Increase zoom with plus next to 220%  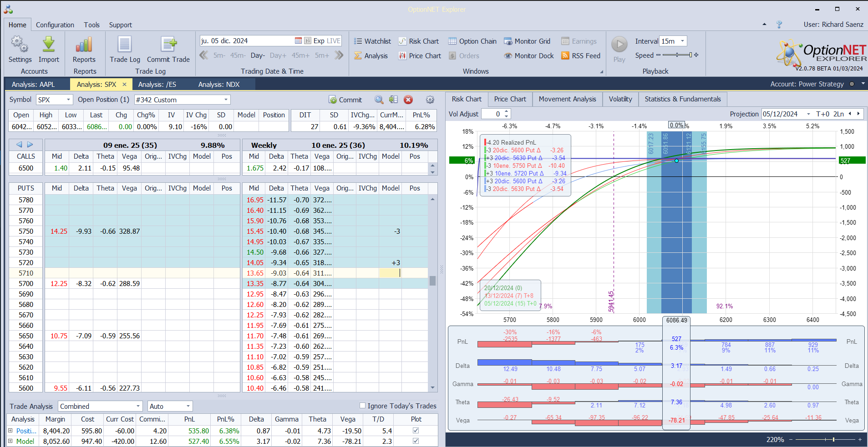click(x=860, y=440)
